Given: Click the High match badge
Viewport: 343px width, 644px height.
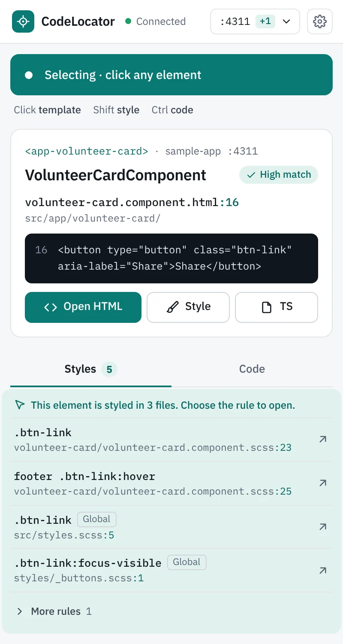Looking at the screenshot, I should 279,175.
